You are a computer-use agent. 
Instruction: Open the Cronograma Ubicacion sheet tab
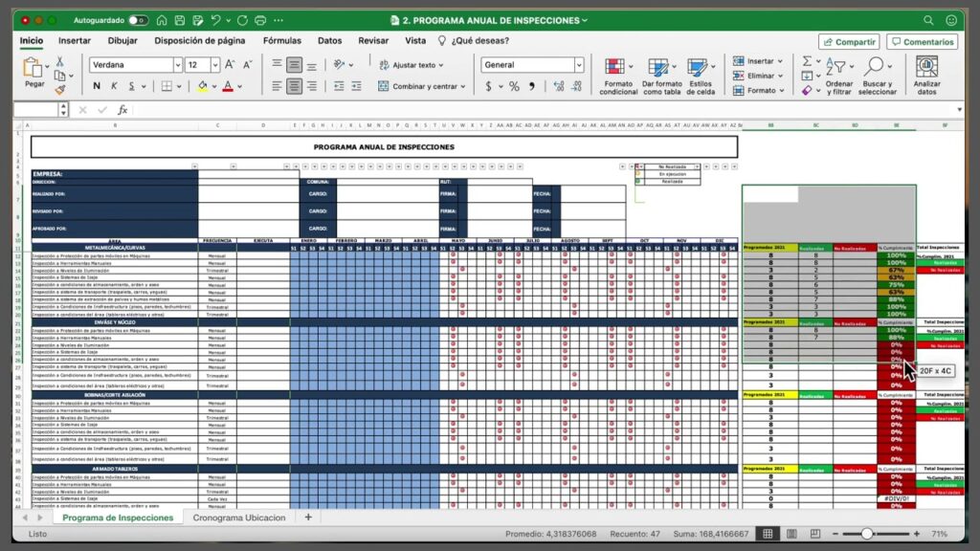pyautogui.click(x=238, y=518)
